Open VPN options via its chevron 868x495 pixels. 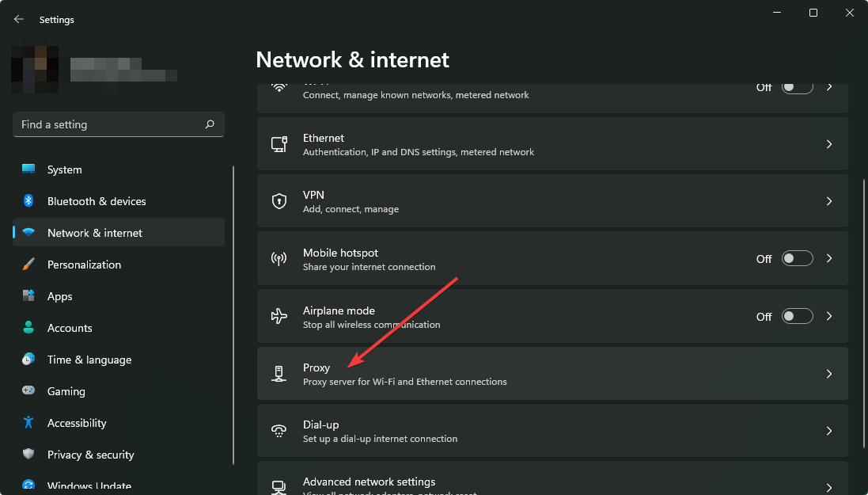(828, 201)
